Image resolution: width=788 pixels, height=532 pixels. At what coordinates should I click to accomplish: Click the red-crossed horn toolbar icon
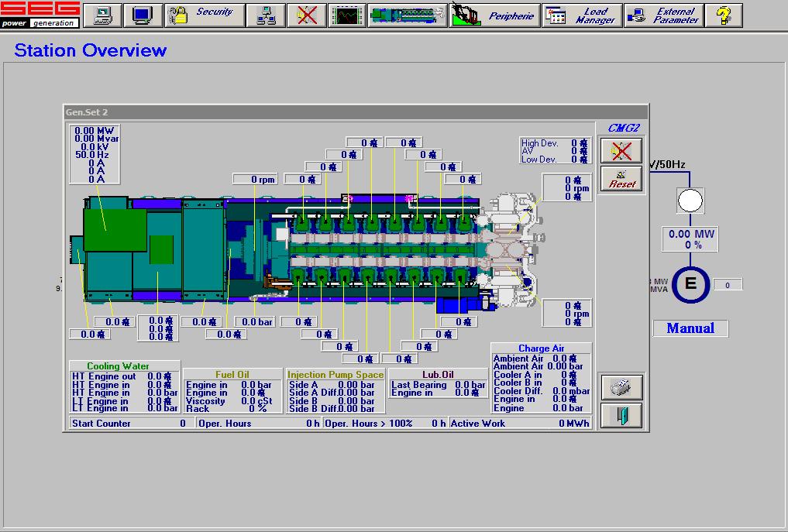pos(307,15)
